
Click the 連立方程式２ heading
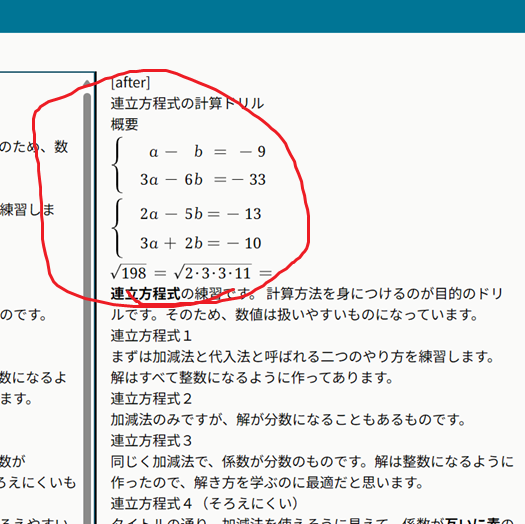click(151, 399)
